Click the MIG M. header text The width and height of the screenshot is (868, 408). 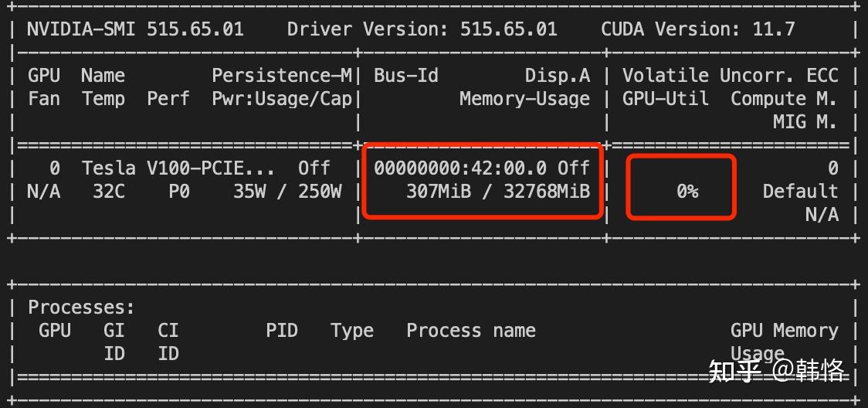click(805, 122)
